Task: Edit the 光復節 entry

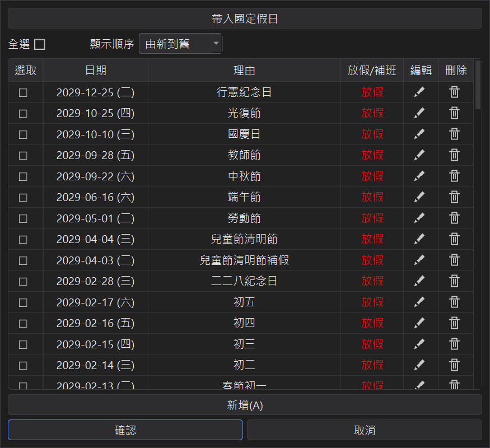Action: click(419, 113)
